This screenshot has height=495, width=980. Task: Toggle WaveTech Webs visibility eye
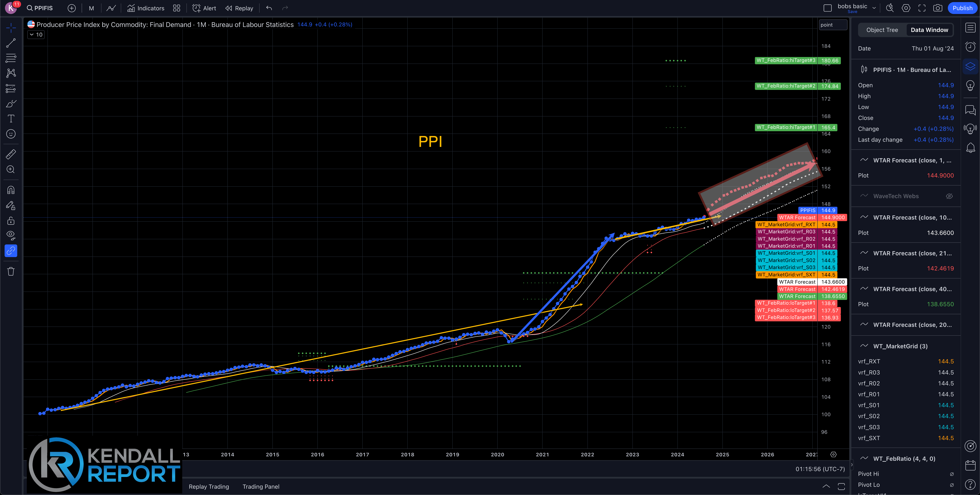tap(949, 196)
